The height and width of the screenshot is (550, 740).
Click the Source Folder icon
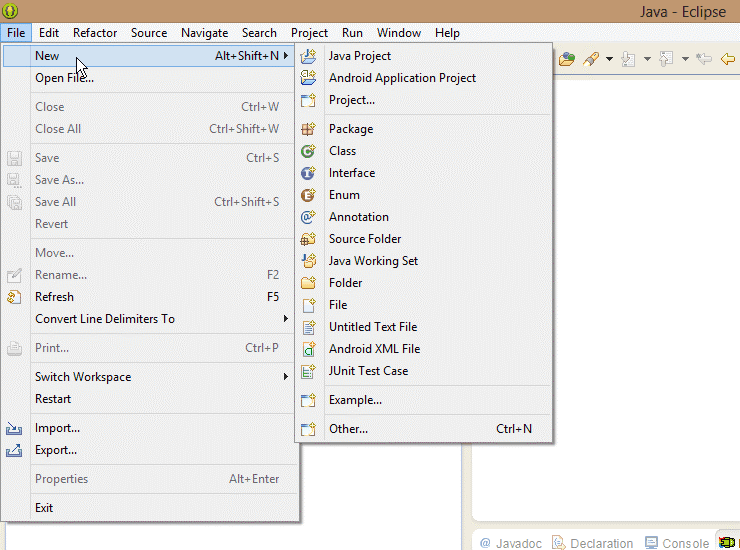point(308,239)
